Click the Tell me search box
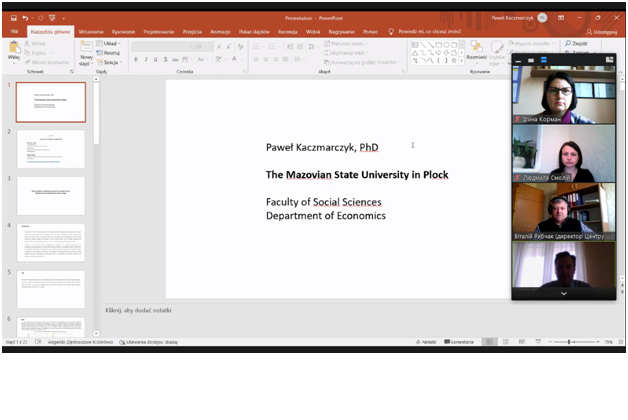Image resolution: width=628 pixels, height=420 pixels. click(425, 31)
